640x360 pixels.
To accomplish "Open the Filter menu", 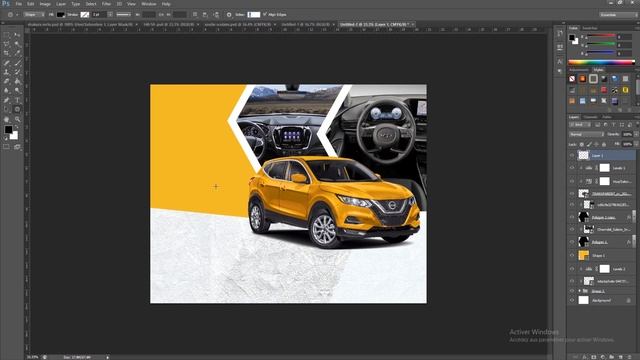I will coord(106,4).
